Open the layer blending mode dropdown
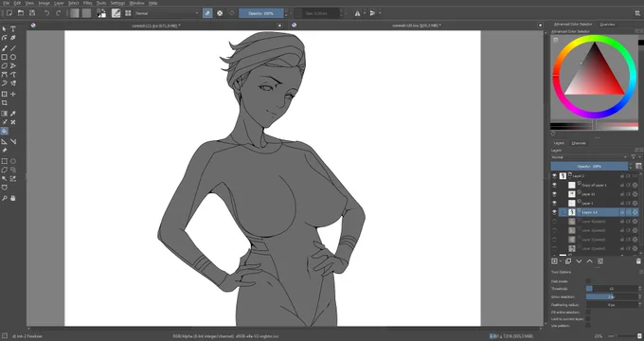The image size is (644, 341). pyautogui.click(x=589, y=157)
